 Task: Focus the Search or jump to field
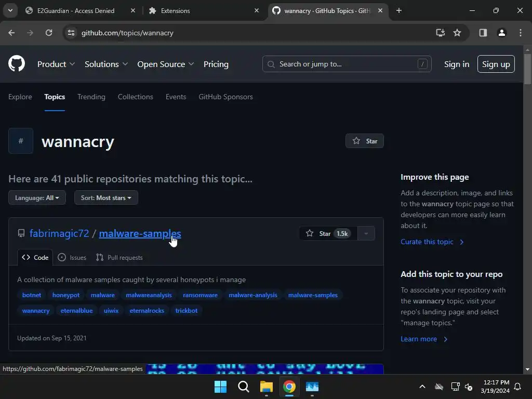tap(347, 64)
